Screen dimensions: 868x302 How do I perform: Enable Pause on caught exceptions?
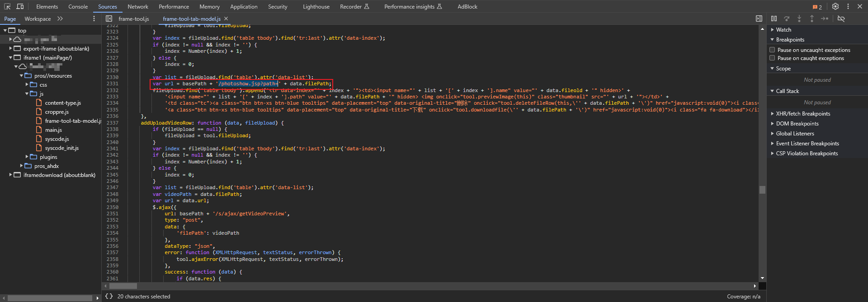pos(772,58)
